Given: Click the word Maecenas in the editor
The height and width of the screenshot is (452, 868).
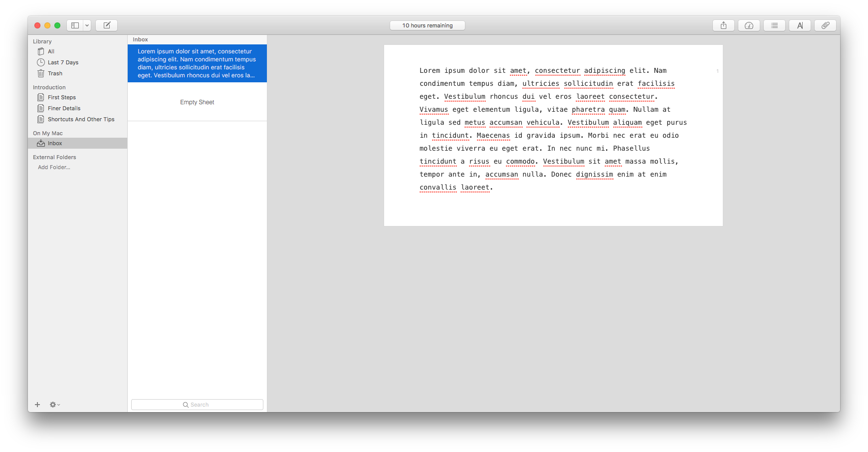Looking at the screenshot, I should [493, 136].
